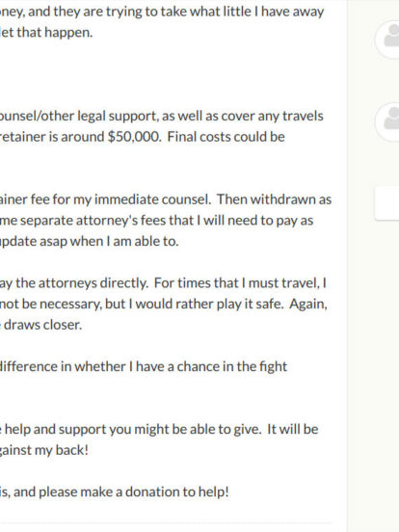Screen dimensions: 399x532
Task: Click the text "update asap when I am able to."
Action: click(90, 241)
